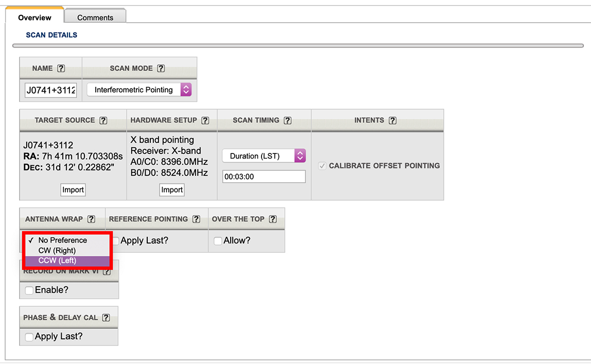This screenshot has height=364, width=591.
Task: Select CCW (Left) antenna wrap option
Action: click(57, 261)
